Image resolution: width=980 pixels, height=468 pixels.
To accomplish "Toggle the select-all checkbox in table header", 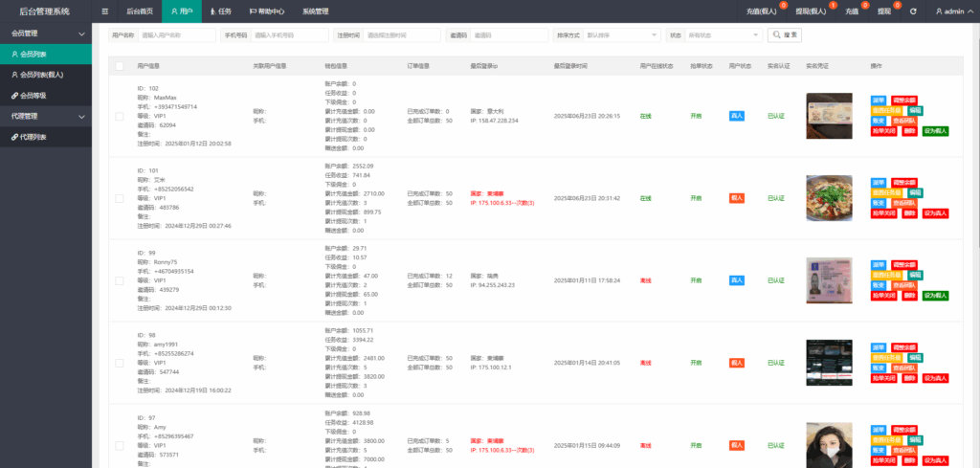I will pos(119,66).
